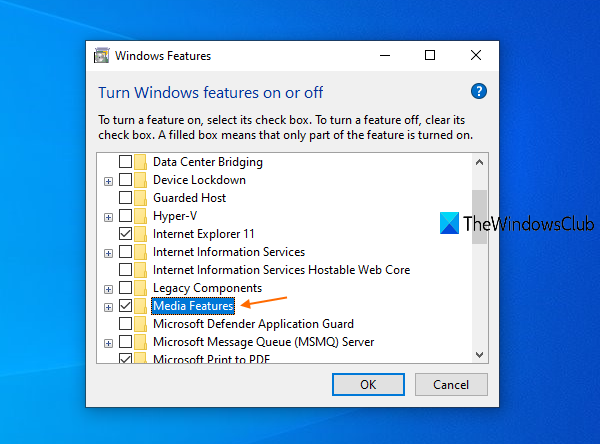The width and height of the screenshot is (600, 444).
Task: Maximize the Windows Features window
Action: click(x=430, y=56)
